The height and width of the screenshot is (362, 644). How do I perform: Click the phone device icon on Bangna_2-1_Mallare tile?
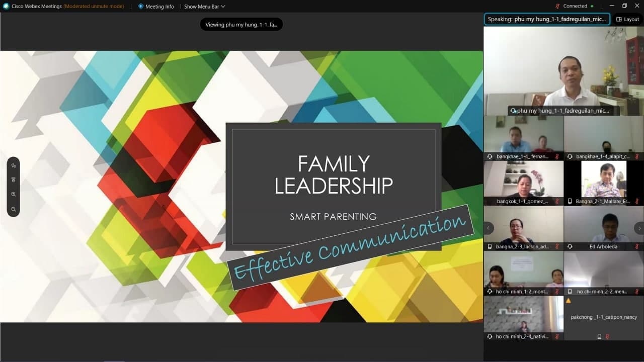(x=570, y=201)
